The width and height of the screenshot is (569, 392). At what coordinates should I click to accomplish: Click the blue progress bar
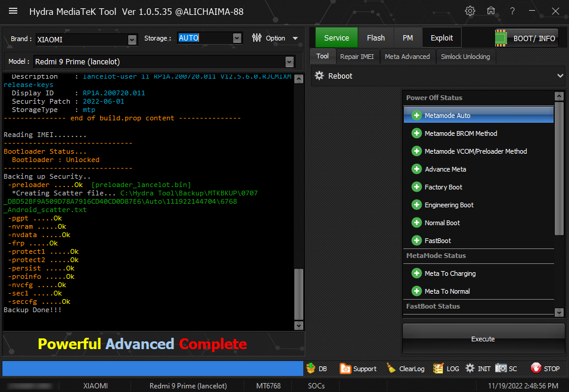pyautogui.click(x=153, y=368)
